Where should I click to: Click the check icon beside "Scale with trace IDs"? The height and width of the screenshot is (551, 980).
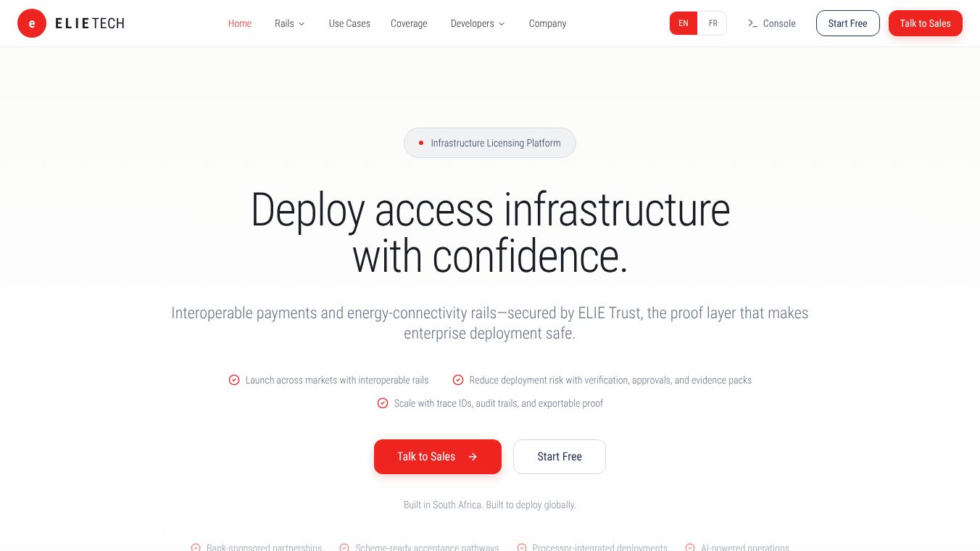pos(383,403)
